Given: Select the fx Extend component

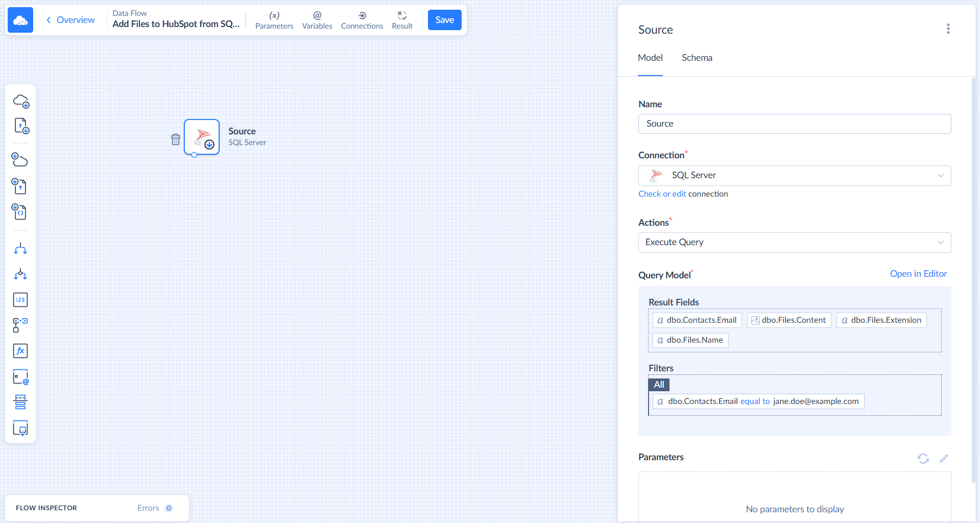Looking at the screenshot, I should click(20, 351).
